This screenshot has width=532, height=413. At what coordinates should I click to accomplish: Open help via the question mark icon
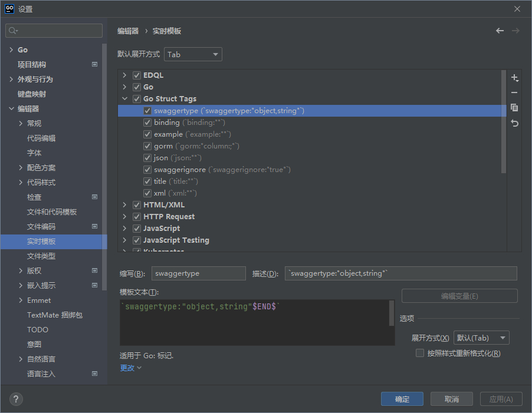tap(15, 399)
